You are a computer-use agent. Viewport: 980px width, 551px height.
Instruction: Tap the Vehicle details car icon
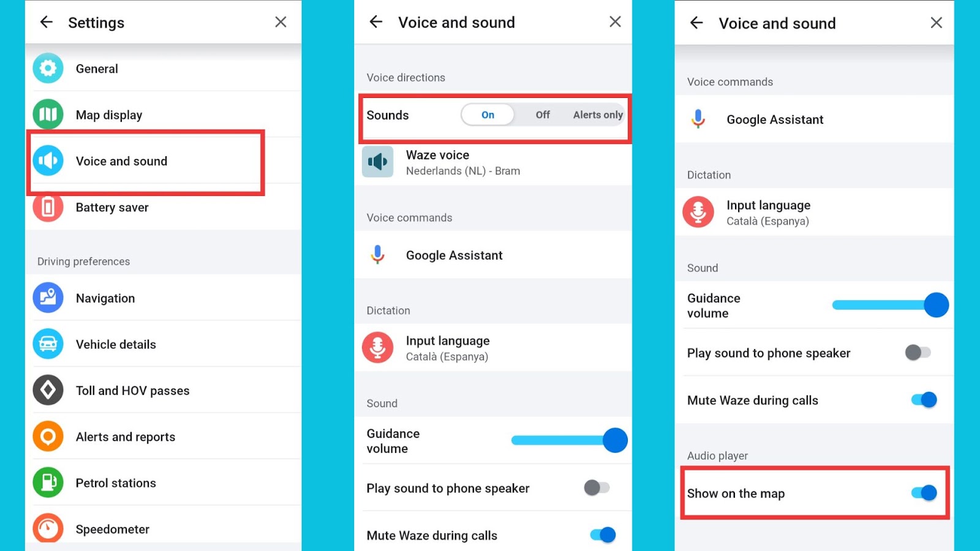pos(48,344)
